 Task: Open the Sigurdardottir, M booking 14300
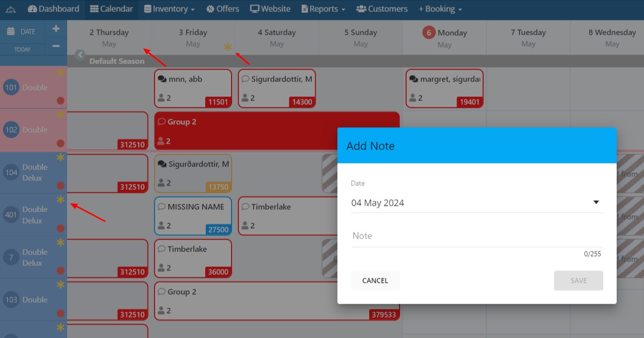coord(277,88)
